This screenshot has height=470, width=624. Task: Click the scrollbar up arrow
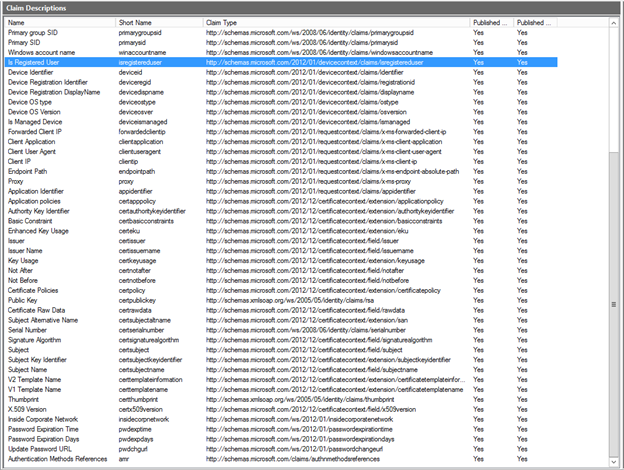[x=614, y=23]
